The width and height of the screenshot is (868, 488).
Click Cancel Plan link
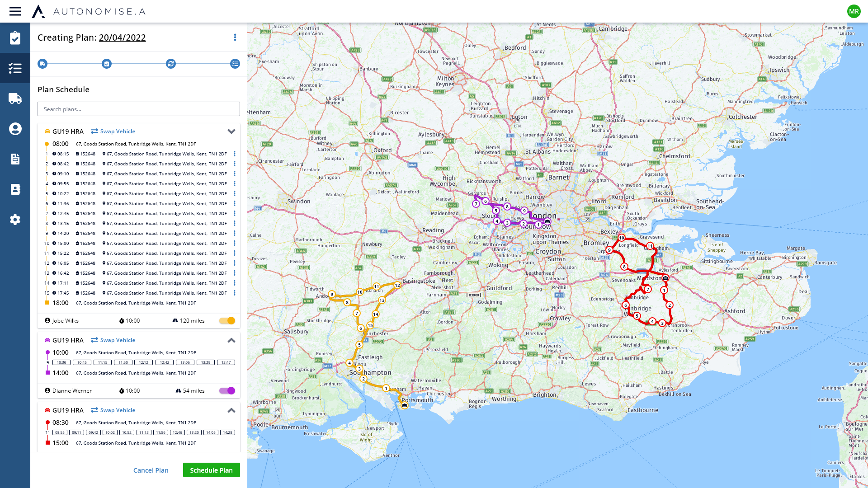[151, 470]
